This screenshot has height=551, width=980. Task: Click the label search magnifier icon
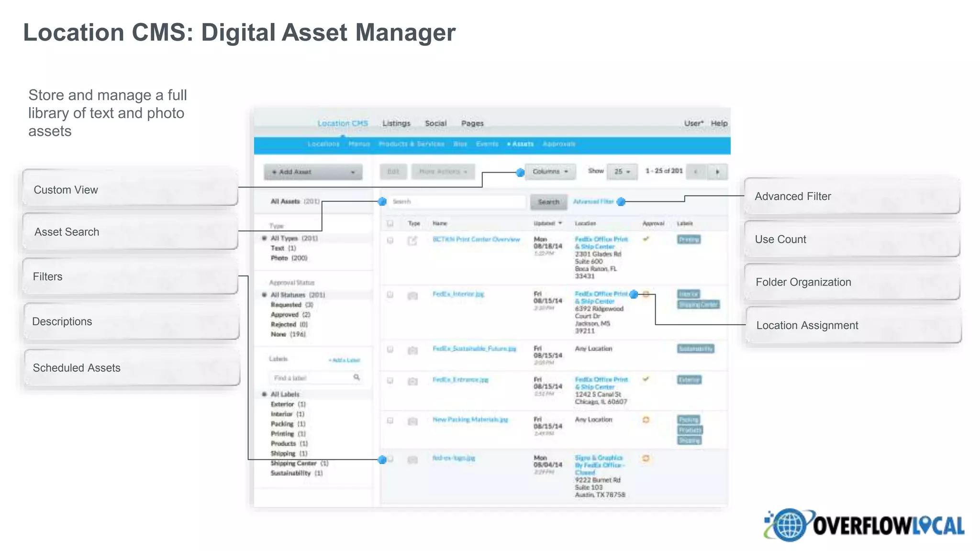coord(356,377)
